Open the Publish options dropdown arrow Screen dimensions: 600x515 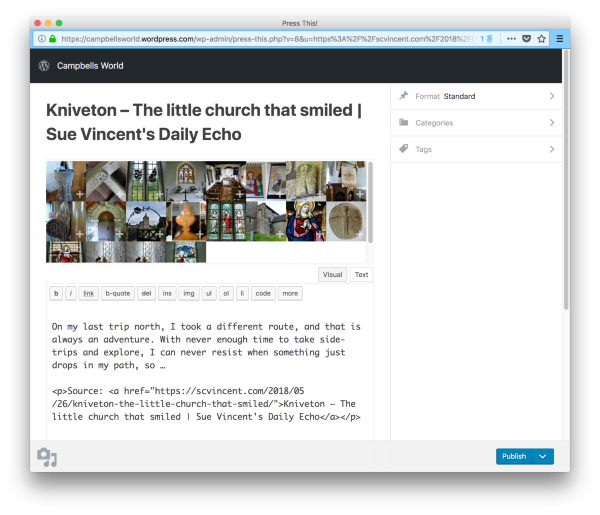point(543,456)
